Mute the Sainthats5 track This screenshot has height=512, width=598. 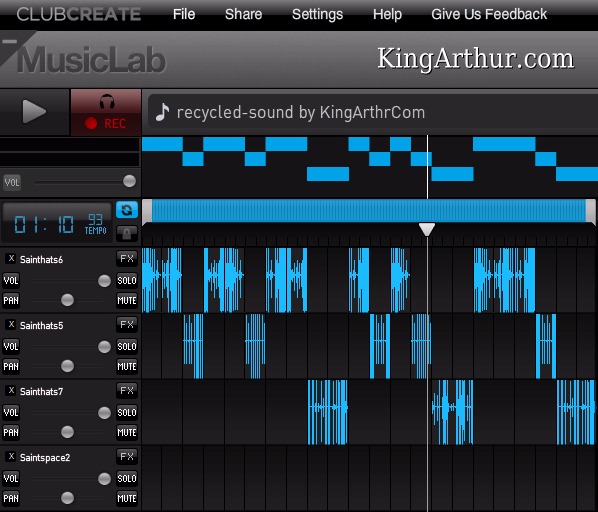[x=127, y=366]
